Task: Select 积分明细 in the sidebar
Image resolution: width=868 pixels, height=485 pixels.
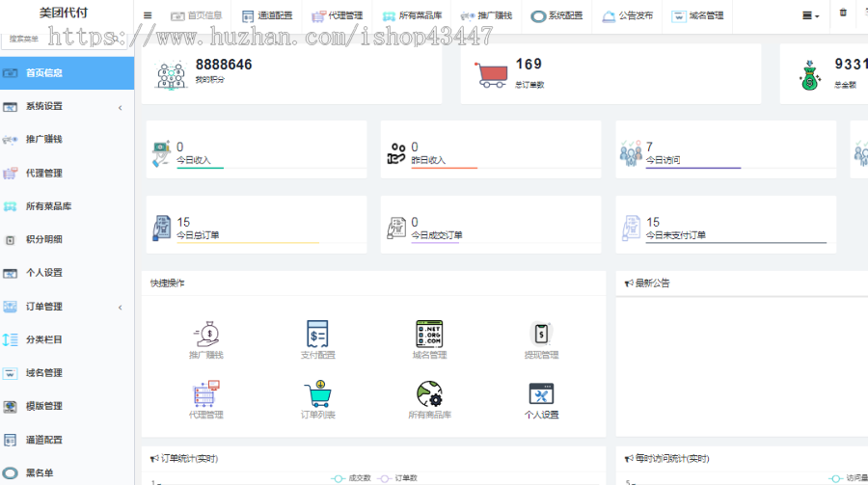Action: click(44, 239)
